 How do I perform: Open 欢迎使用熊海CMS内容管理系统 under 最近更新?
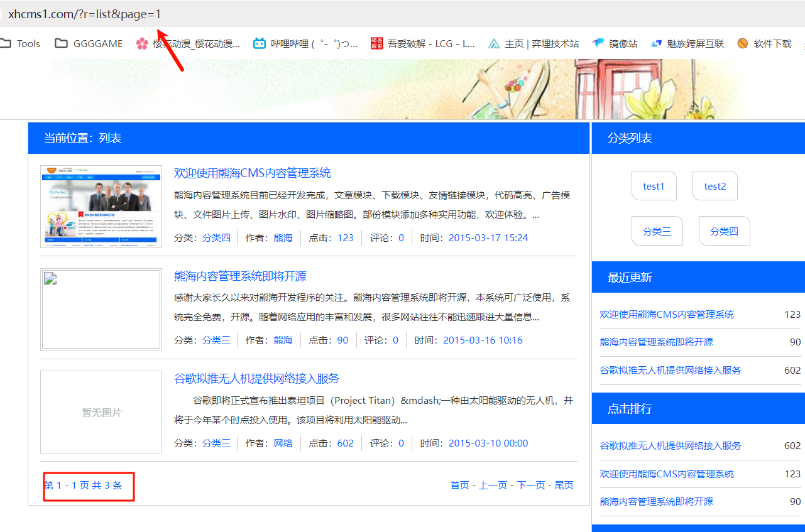(667, 314)
